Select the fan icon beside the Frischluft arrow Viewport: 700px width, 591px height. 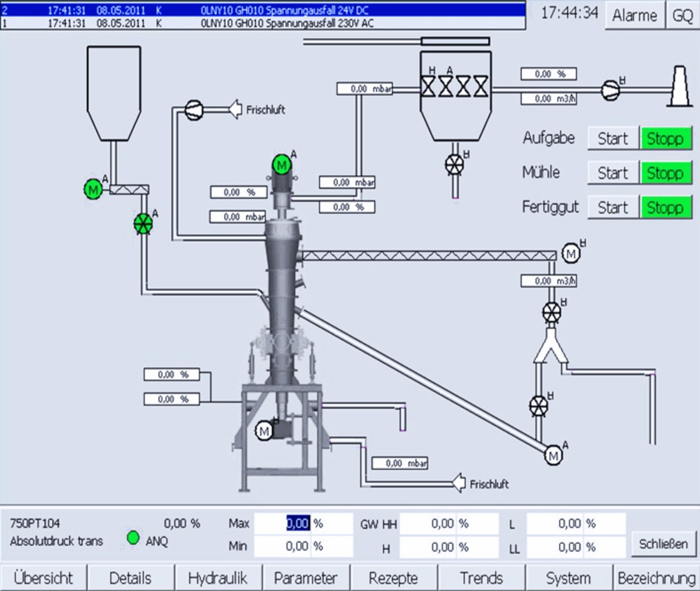click(193, 110)
